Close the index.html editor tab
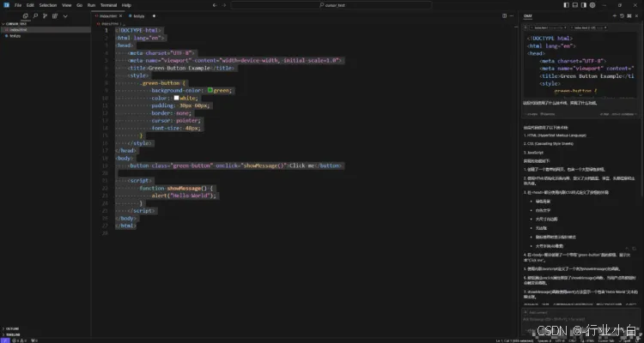Image resolution: width=644 pixels, height=343 pixels. point(120,16)
